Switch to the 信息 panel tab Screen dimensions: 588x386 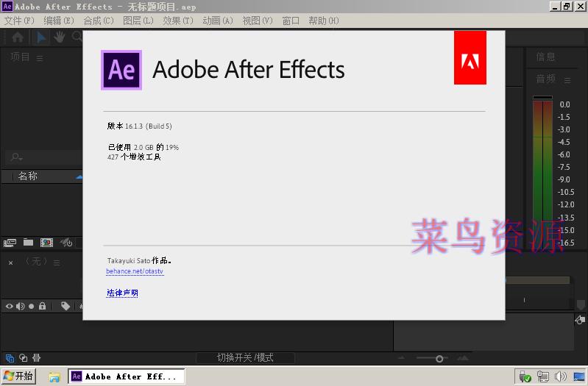545,57
